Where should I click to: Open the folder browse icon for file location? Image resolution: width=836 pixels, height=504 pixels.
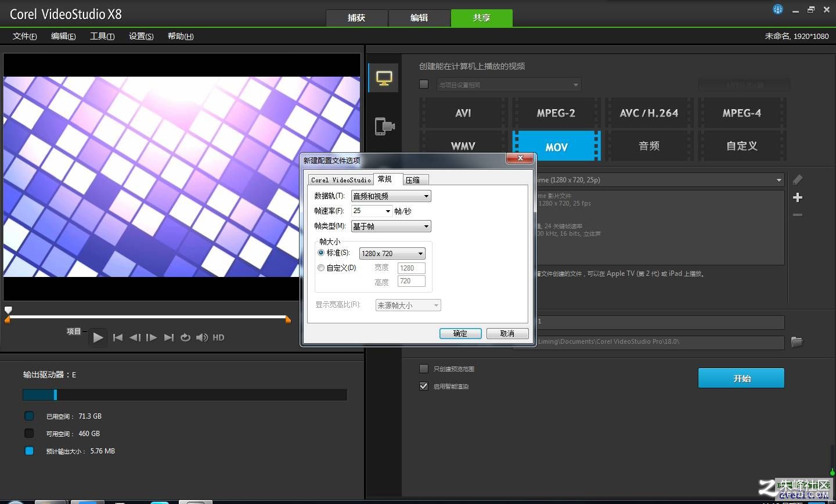tap(797, 342)
